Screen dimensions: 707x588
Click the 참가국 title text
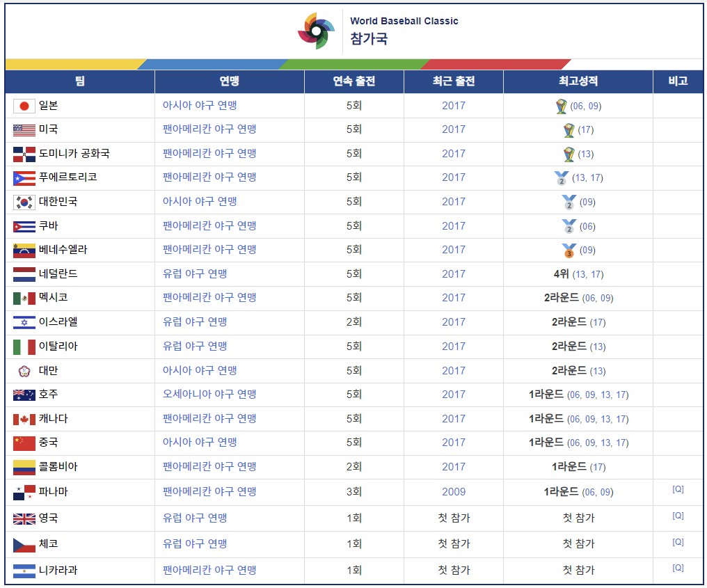(369, 39)
